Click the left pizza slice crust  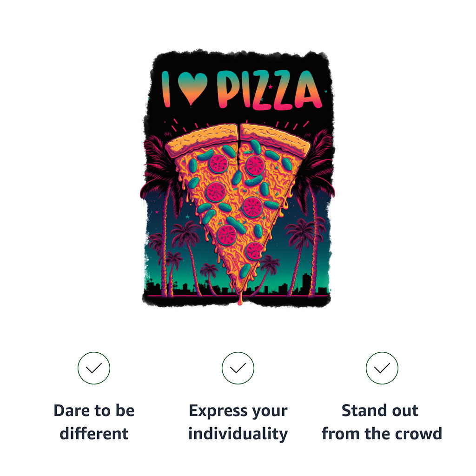[x=202, y=139]
